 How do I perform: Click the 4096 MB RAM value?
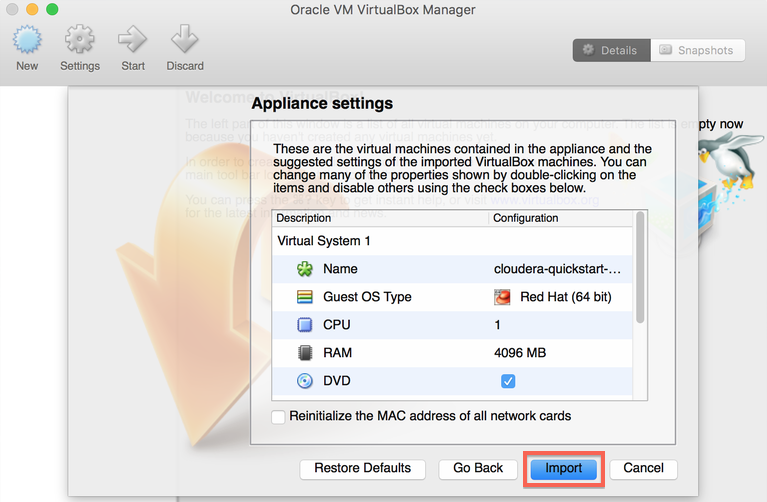pos(520,353)
